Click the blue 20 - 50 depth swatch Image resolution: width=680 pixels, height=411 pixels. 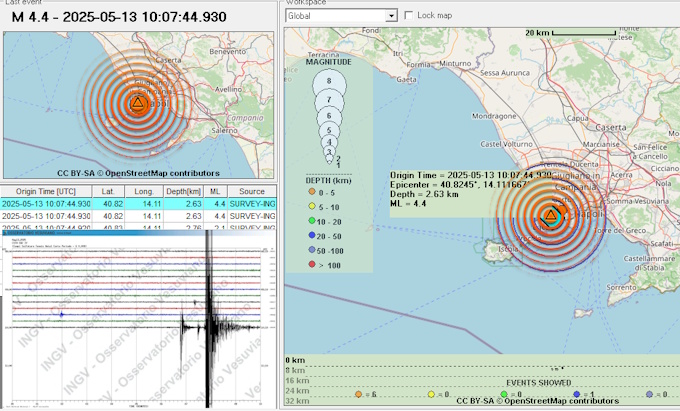pos(313,233)
